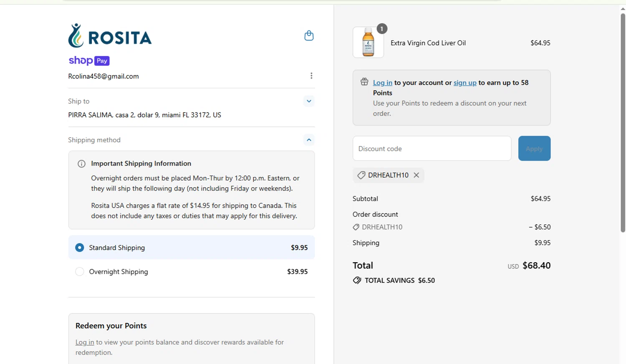Click the quantity badge on the product image
This screenshot has width=626, height=364.
(382, 29)
